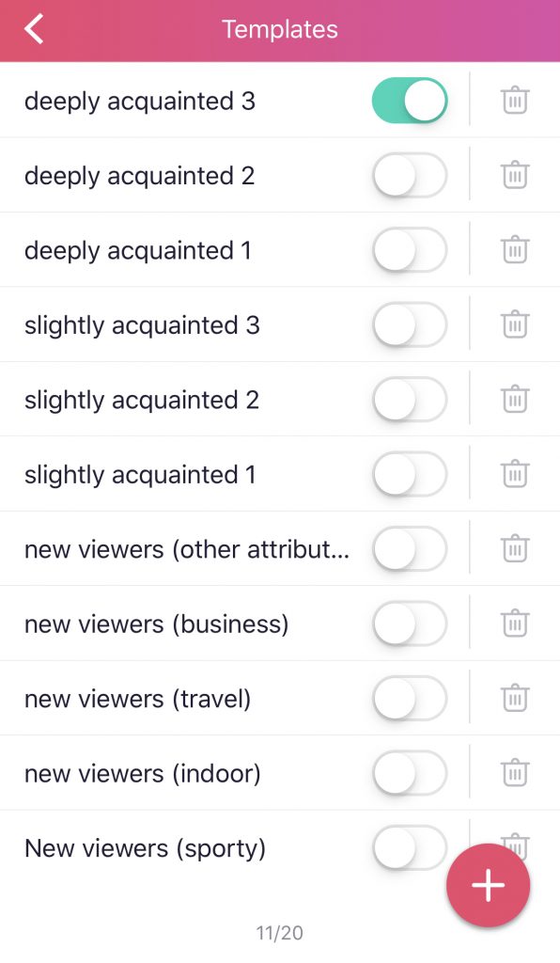Delete the new viewers (business) template

tap(515, 624)
